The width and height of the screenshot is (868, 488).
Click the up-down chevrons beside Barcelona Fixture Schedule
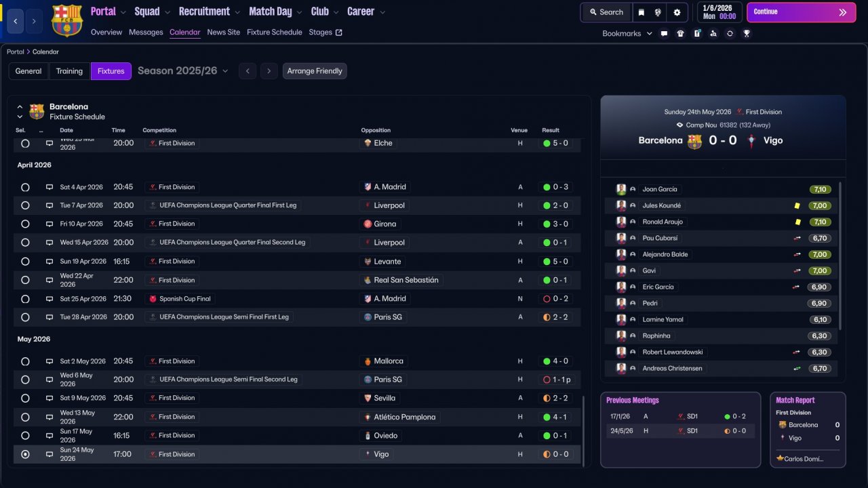click(x=20, y=112)
